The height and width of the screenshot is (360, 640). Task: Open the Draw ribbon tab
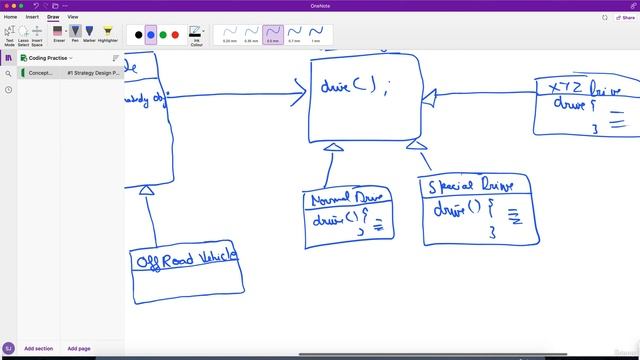tap(53, 17)
